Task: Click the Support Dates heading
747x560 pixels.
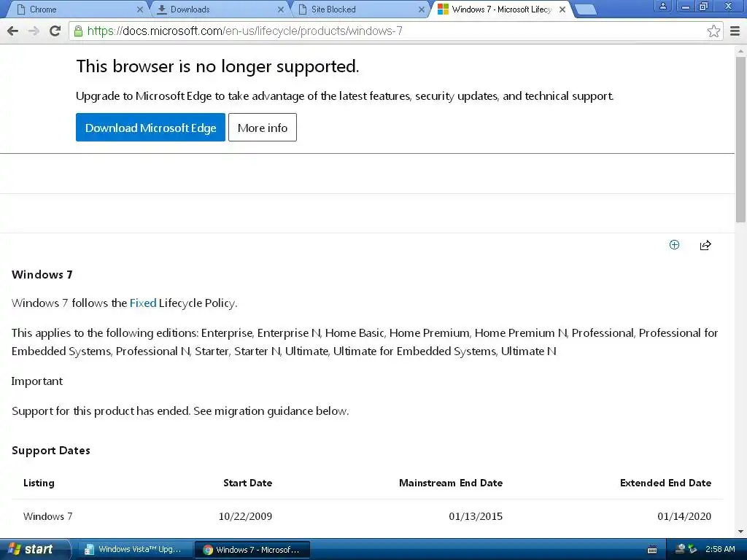Action: (51, 451)
